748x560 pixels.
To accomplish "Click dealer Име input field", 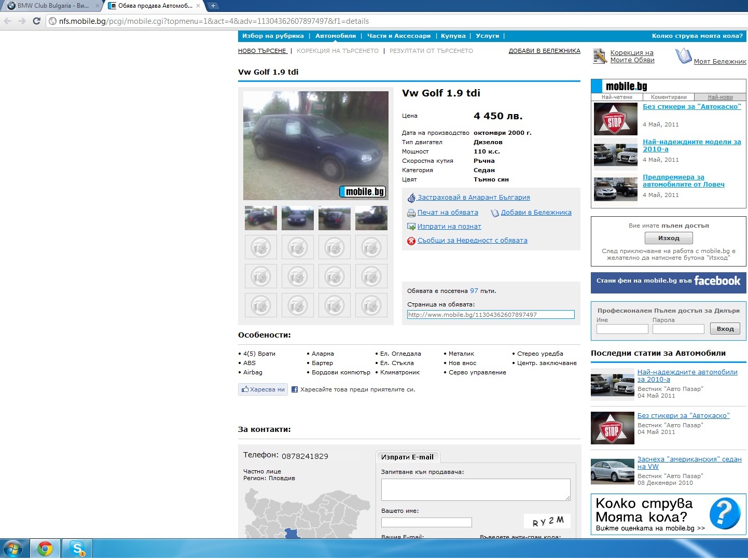I will pos(622,329).
